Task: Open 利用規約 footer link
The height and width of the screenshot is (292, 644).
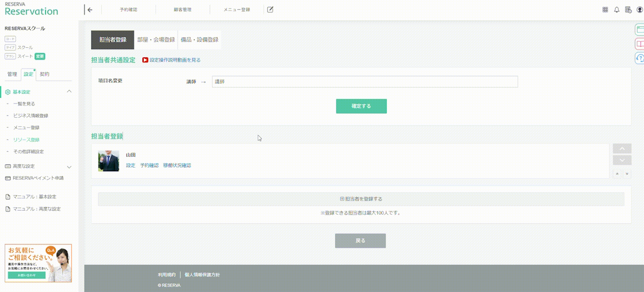Action: [x=167, y=275]
